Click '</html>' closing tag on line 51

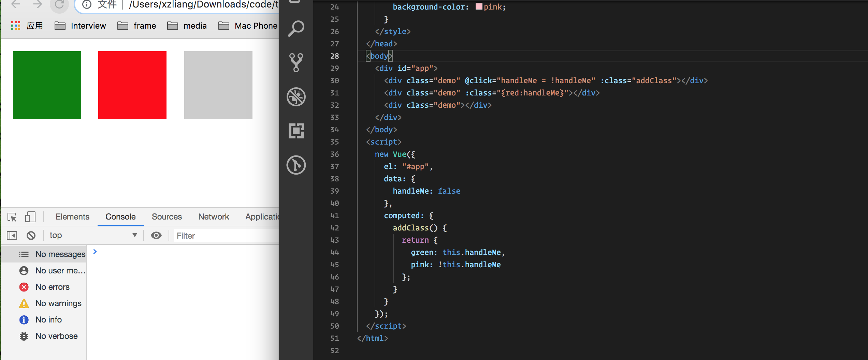click(373, 338)
